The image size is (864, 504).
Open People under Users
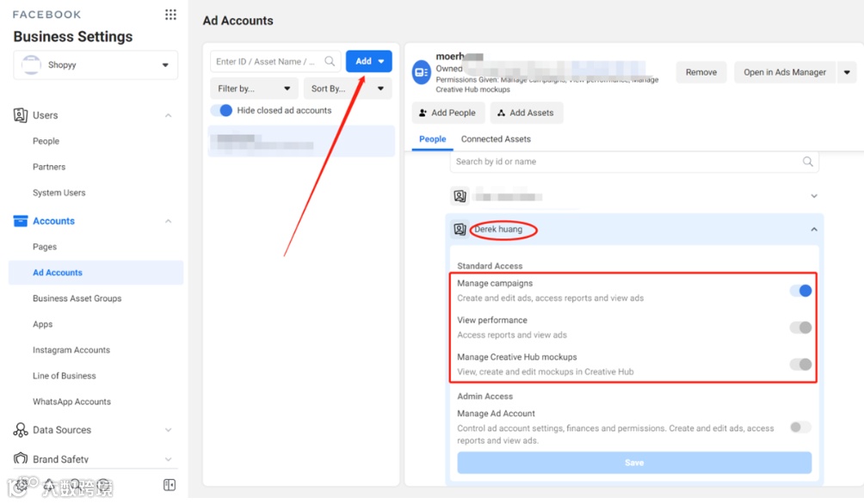pyautogui.click(x=46, y=141)
